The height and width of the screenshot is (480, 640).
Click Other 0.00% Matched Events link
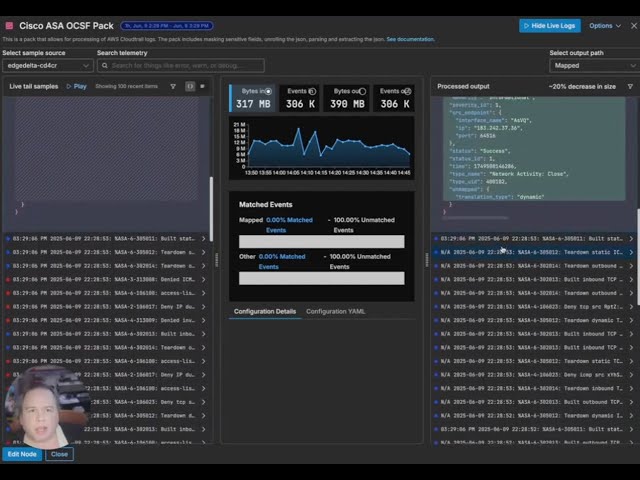pos(282,262)
